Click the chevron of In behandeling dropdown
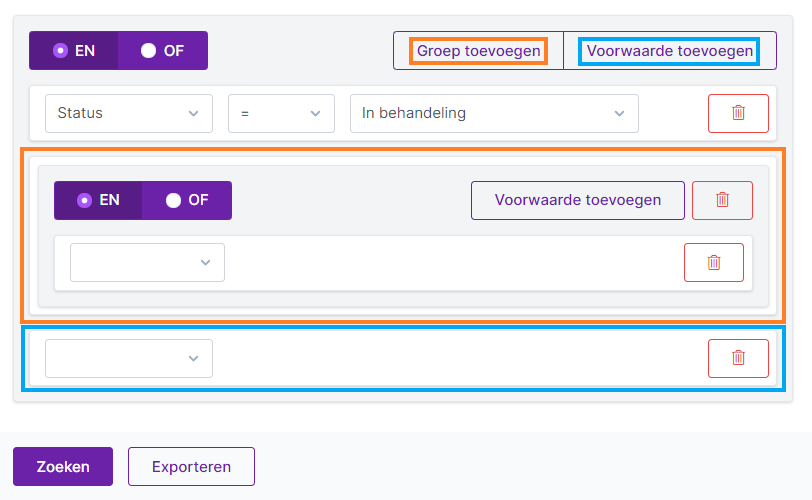This screenshot has width=812, height=500. click(x=619, y=113)
